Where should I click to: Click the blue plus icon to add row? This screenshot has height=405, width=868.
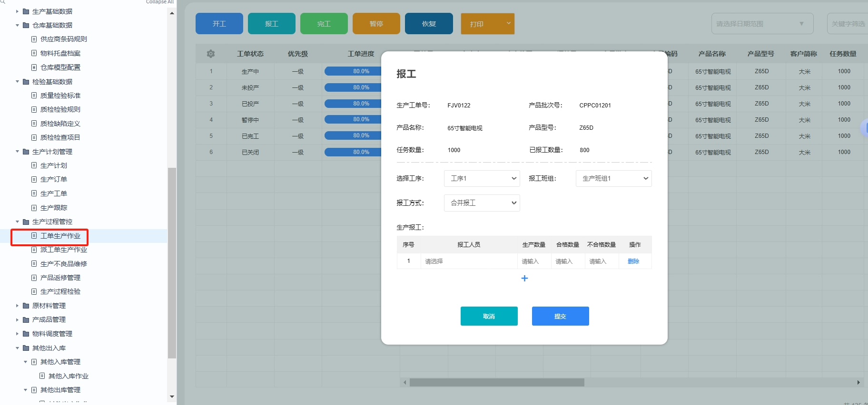coord(524,279)
